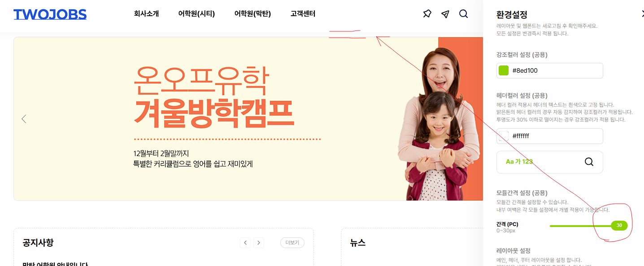Viewport: 644px width, 266px height.
Task: Close the 환경설정 panel with the X
Action: 643,14
